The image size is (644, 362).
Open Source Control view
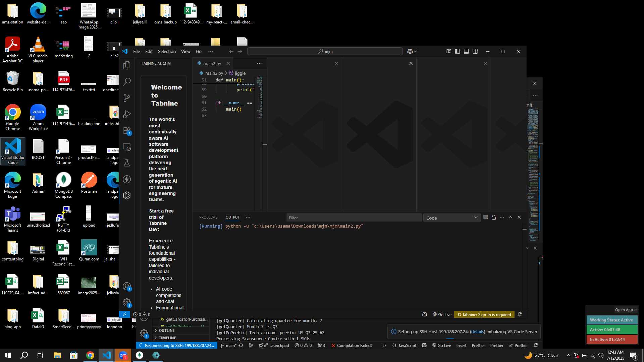pos(127,98)
